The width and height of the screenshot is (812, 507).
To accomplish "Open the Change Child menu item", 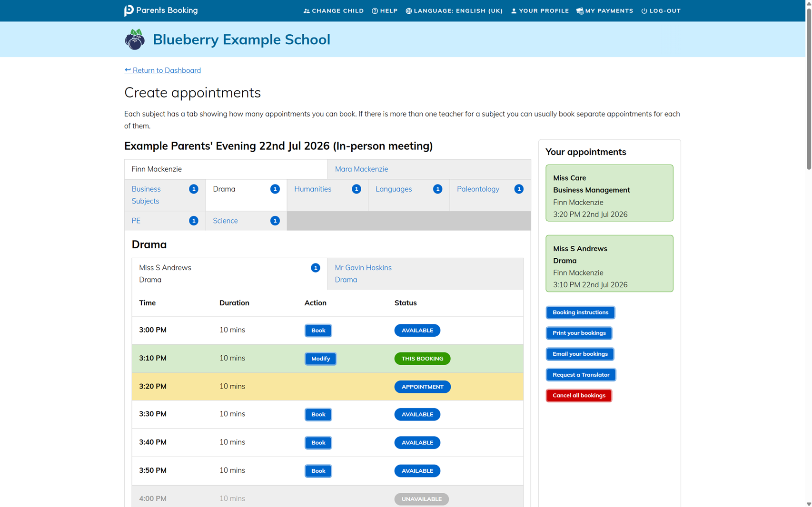I will [x=334, y=11].
